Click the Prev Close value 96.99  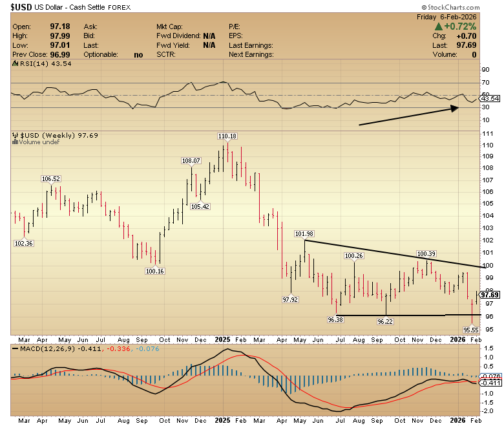tap(60, 54)
